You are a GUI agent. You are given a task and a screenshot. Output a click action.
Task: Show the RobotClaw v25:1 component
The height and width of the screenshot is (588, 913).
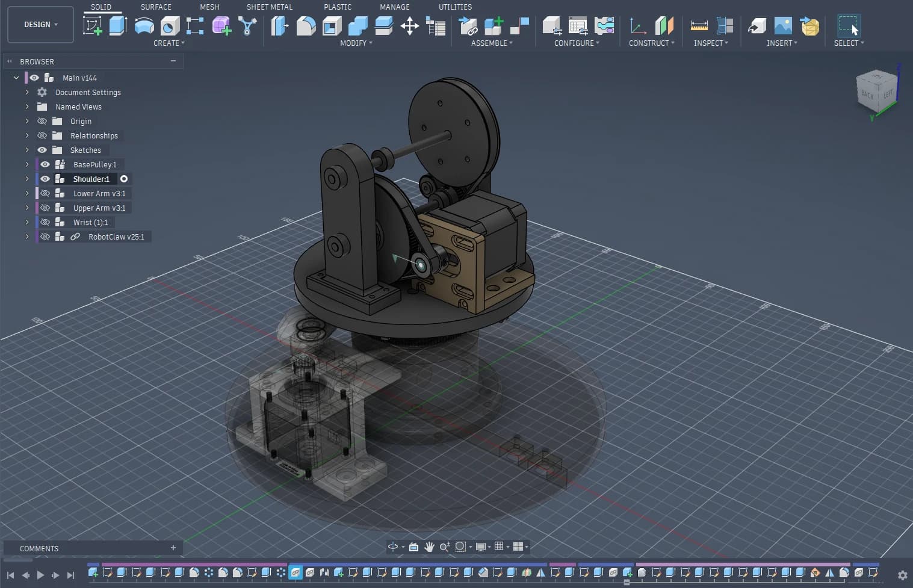pyautogui.click(x=45, y=237)
